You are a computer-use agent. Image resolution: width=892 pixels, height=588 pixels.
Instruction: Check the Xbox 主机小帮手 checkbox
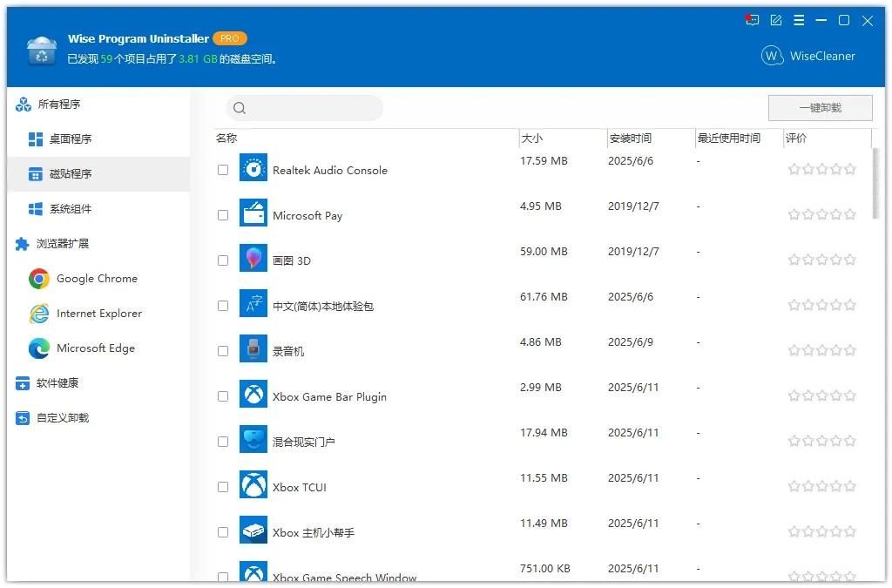pyautogui.click(x=223, y=532)
